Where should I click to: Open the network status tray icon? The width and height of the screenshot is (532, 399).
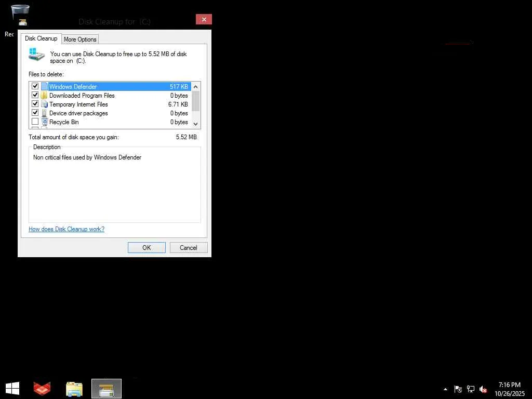coord(471,389)
